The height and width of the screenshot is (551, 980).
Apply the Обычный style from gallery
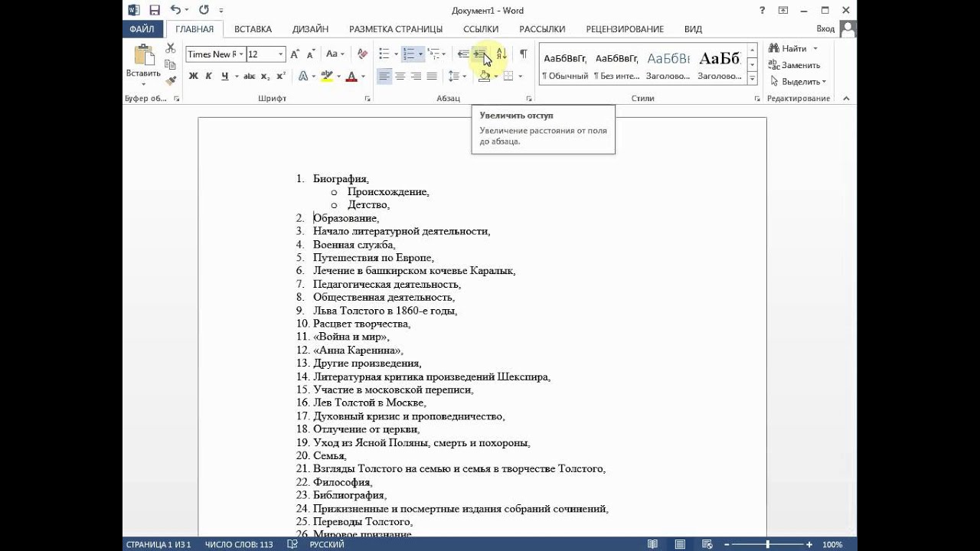(565, 64)
